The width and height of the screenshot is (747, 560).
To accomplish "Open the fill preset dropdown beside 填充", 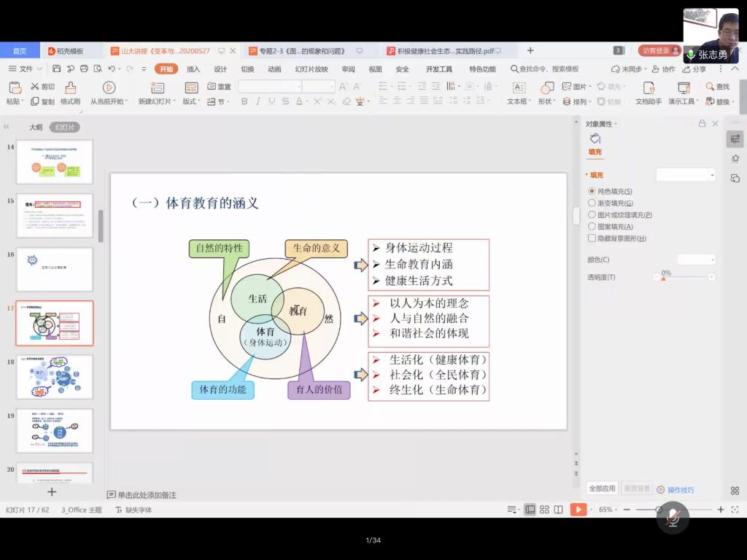I will click(686, 175).
